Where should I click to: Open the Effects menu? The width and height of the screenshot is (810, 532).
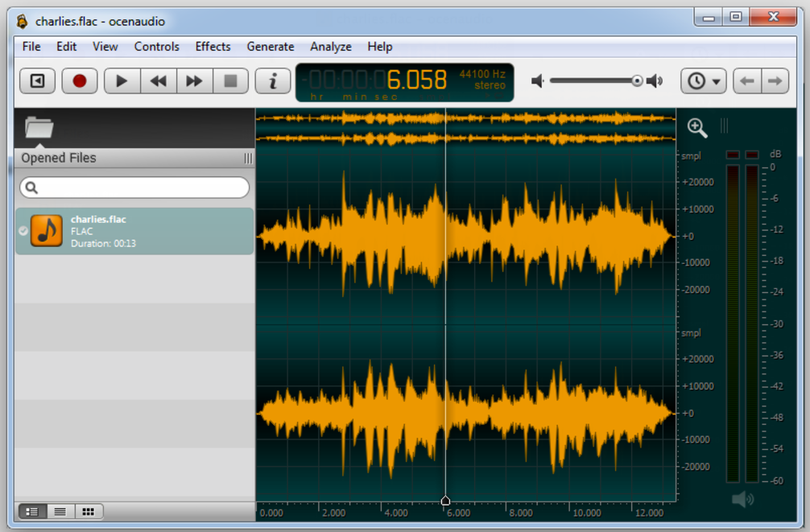(213, 47)
